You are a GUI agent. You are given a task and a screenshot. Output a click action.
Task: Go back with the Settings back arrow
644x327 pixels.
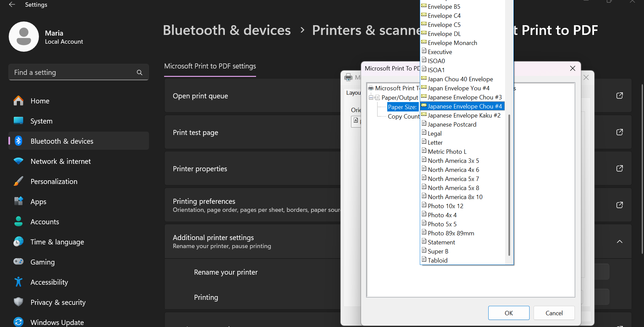12,5
